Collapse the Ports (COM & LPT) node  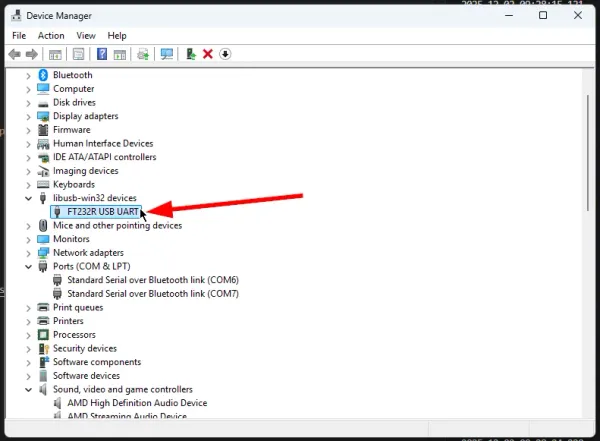pyautogui.click(x=27, y=267)
